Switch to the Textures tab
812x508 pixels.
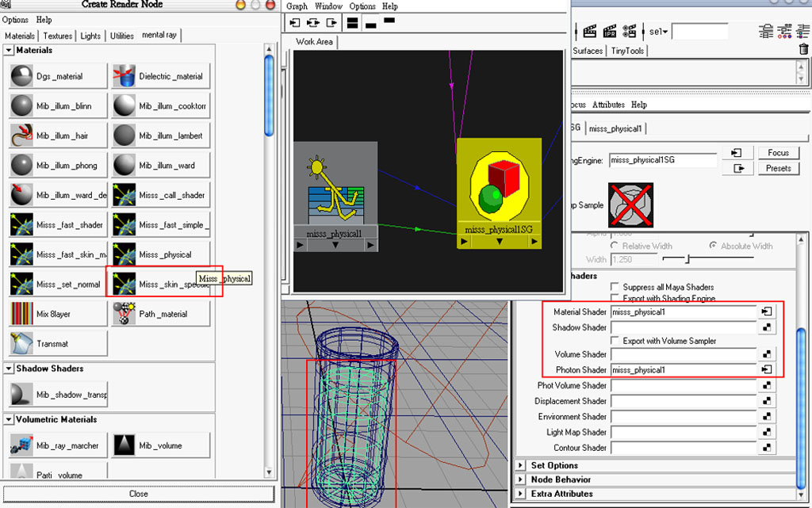pos(57,36)
